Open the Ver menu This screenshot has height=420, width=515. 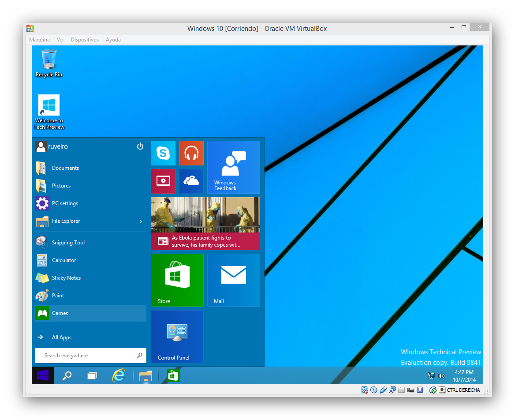[x=60, y=40]
